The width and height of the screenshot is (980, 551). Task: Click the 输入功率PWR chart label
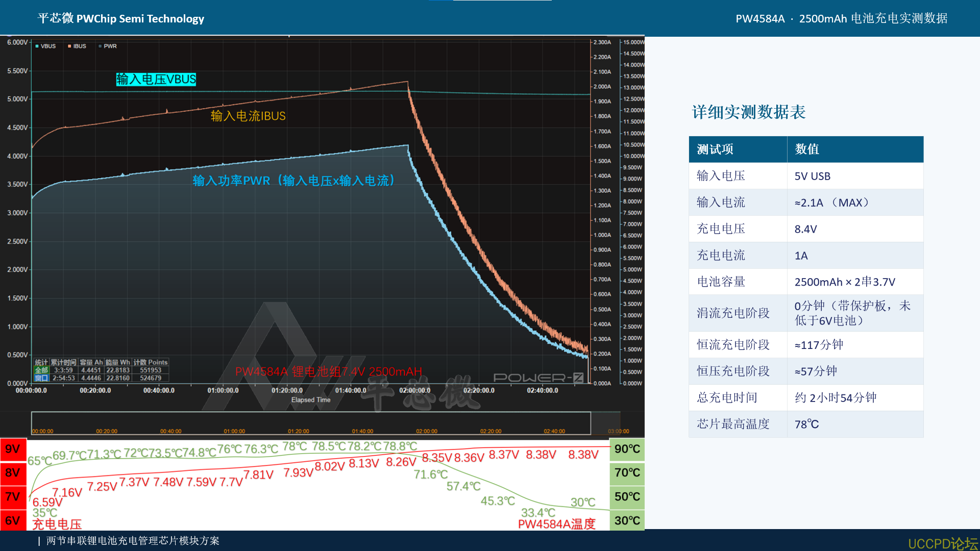pyautogui.click(x=295, y=181)
